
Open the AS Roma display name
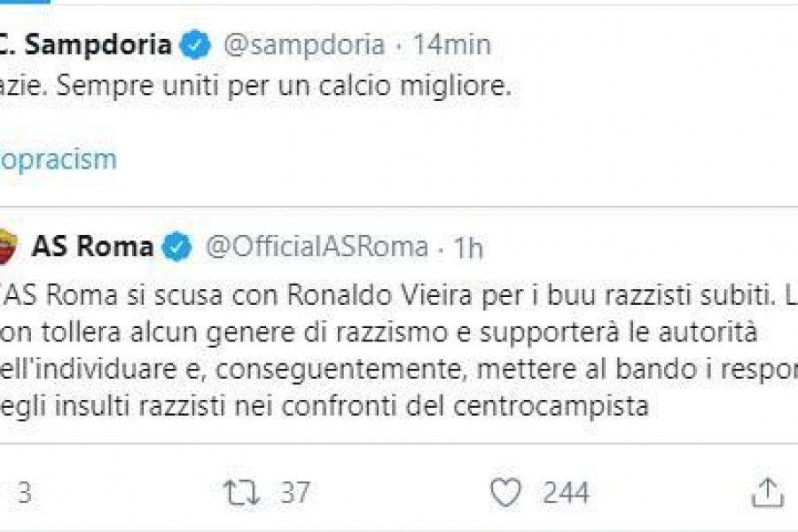pos(92,246)
